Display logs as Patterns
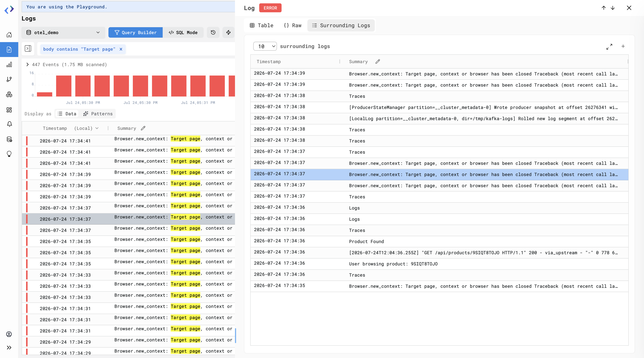Screen dimensions: 644x358 pyautogui.click(x=98, y=114)
